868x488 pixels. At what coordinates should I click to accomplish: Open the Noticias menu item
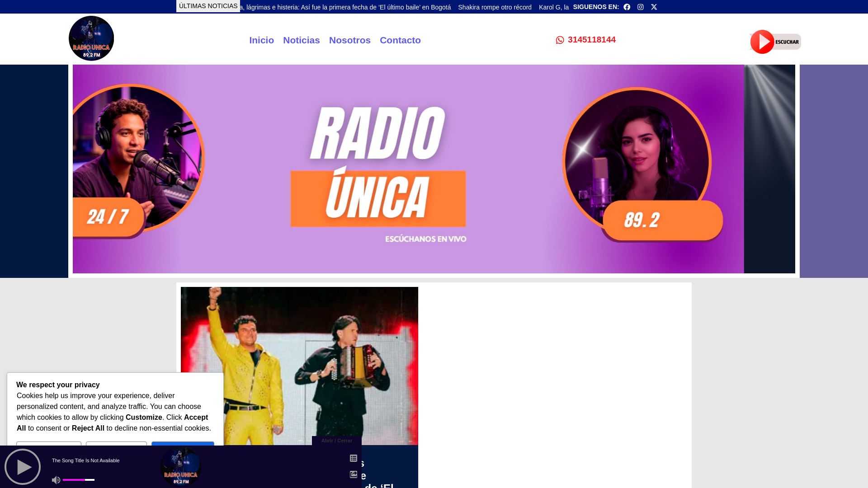(302, 40)
